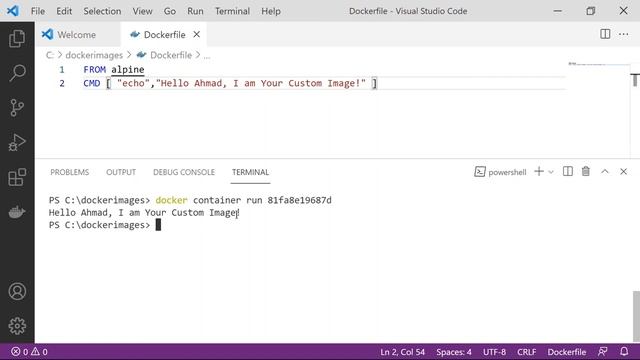Change encoding via UTF-8
This screenshot has width=640, height=360.
(x=494, y=351)
